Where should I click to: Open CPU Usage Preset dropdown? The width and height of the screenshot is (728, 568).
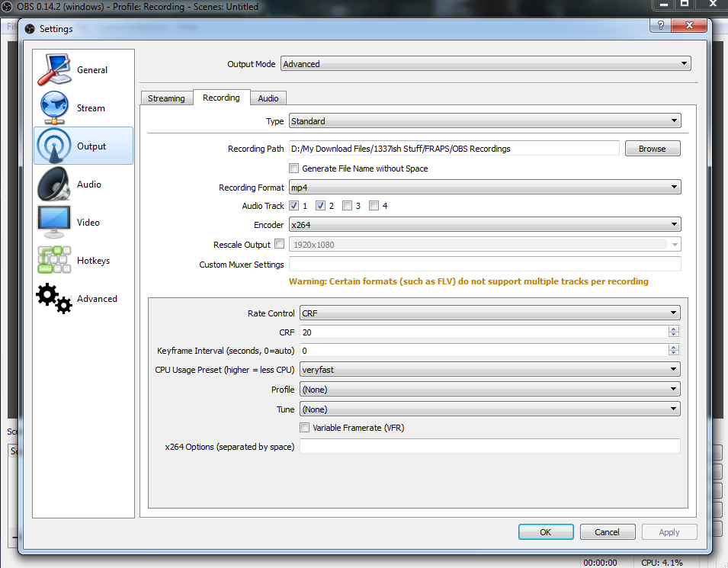pyautogui.click(x=490, y=370)
